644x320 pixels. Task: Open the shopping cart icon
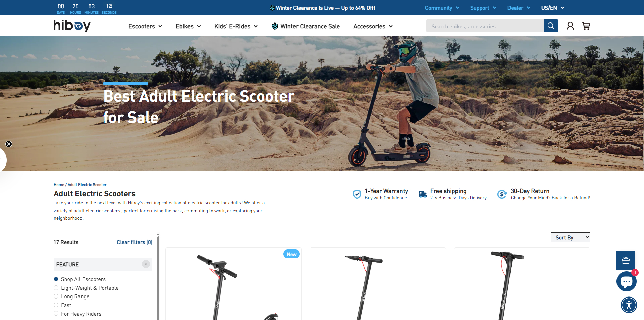tap(586, 26)
